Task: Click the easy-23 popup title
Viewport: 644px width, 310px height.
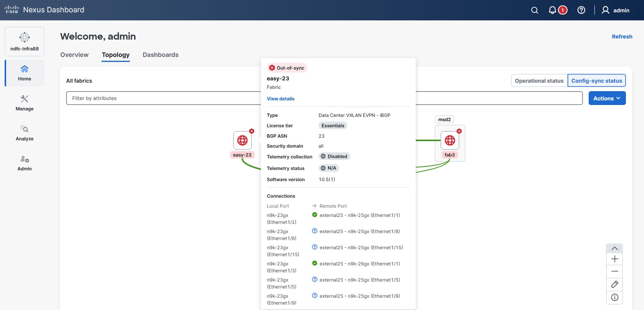Action: 278,78
